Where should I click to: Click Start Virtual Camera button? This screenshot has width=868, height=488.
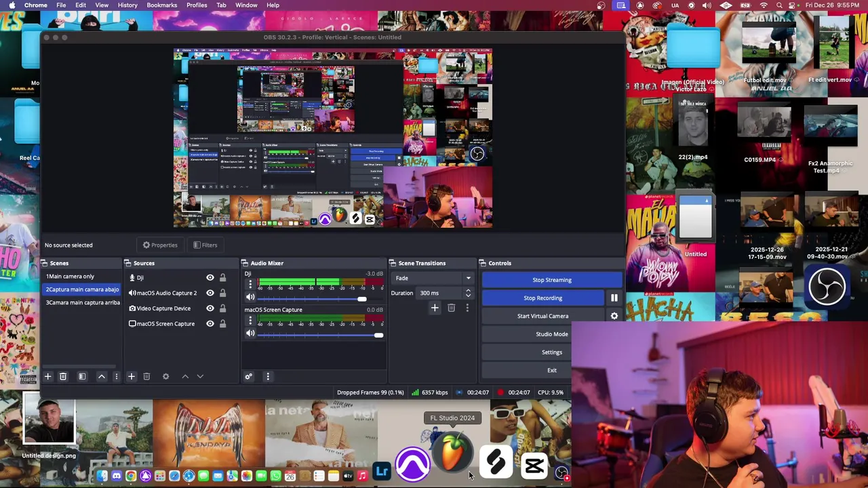pyautogui.click(x=542, y=317)
